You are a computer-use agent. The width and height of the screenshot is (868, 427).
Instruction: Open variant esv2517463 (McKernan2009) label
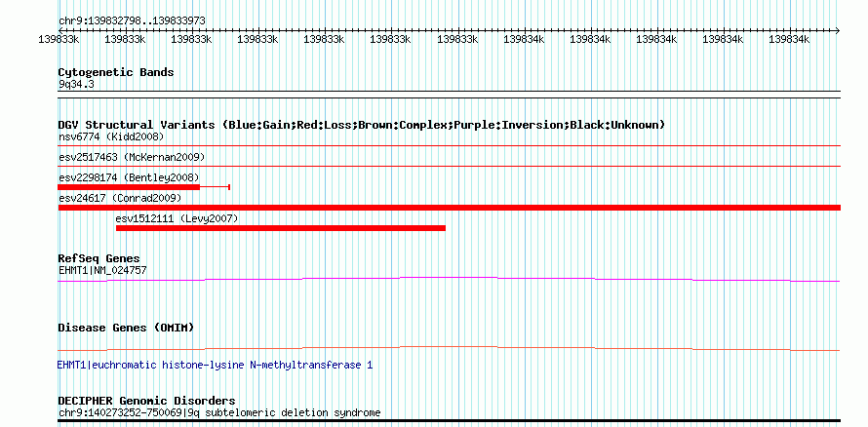132,157
